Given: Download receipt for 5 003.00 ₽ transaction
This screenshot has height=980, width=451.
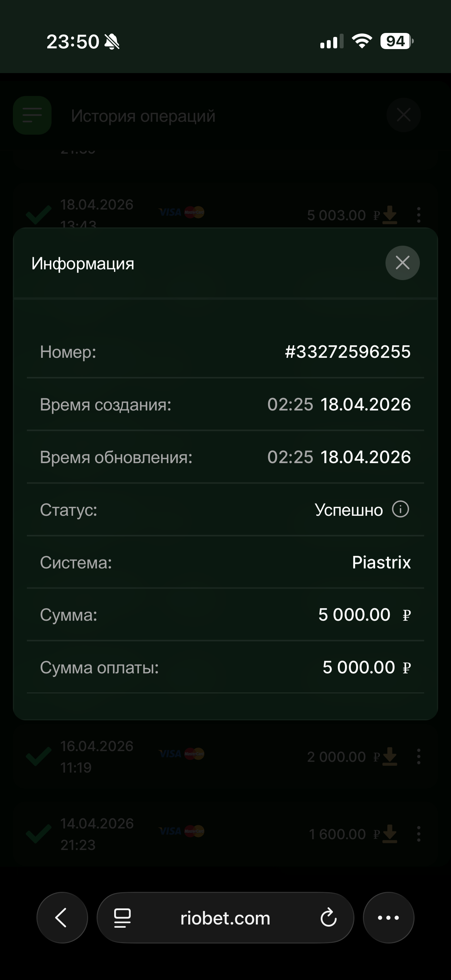Looking at the screenshot, I should [390, 215].
